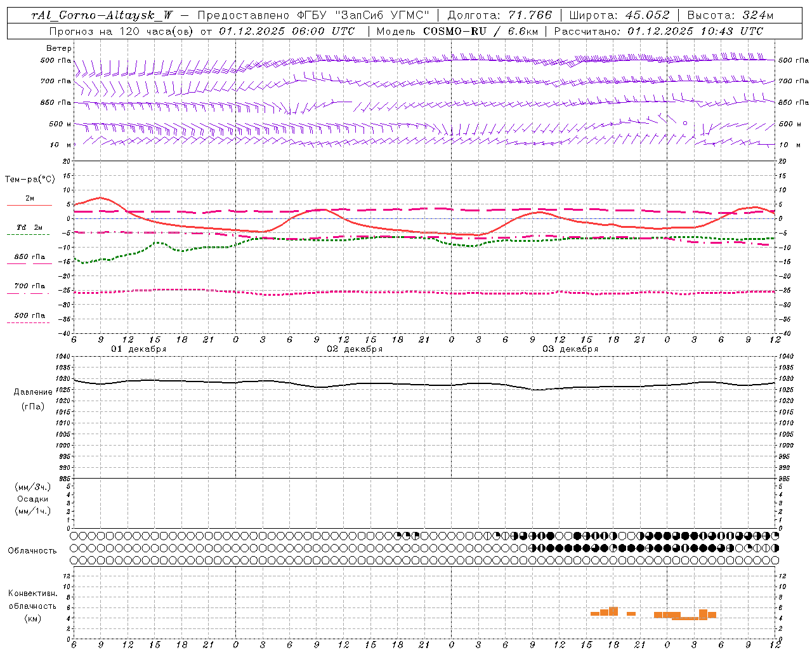The image size is (812, 650).
Task: Click the (мм/3ч.) precipitation unit label
Action: coord(33,487)
